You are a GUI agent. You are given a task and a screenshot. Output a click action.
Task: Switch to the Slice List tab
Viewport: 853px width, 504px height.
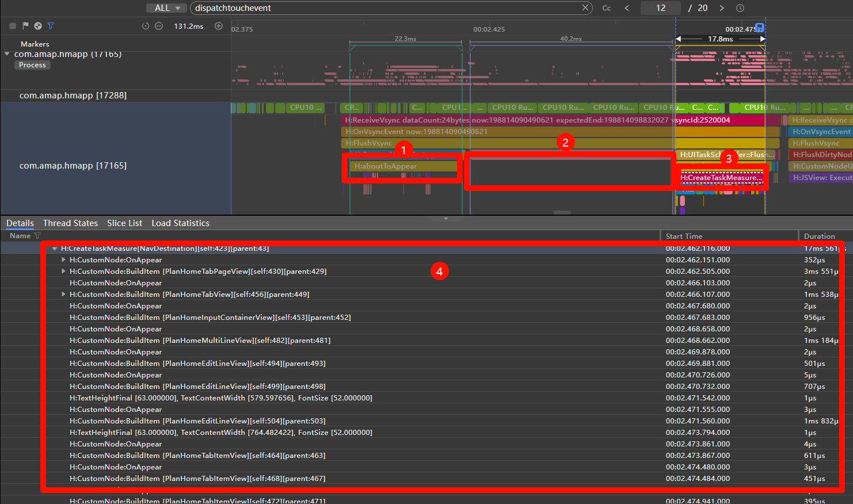pos(124,223)
